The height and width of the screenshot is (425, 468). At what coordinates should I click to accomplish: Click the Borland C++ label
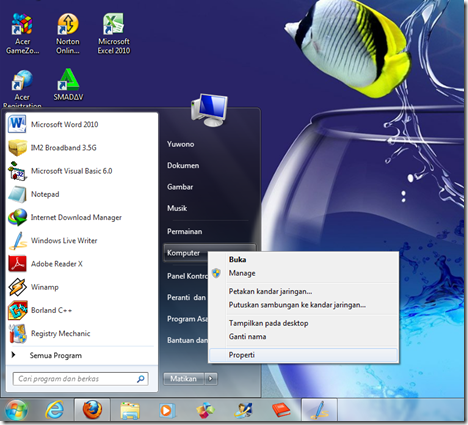tap(51, 310)
